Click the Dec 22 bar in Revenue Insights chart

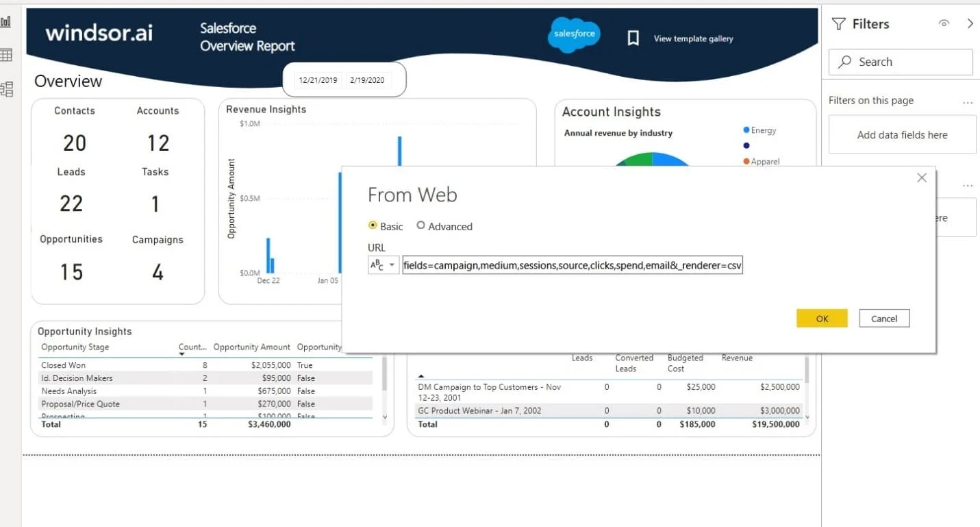coord(268,256)
